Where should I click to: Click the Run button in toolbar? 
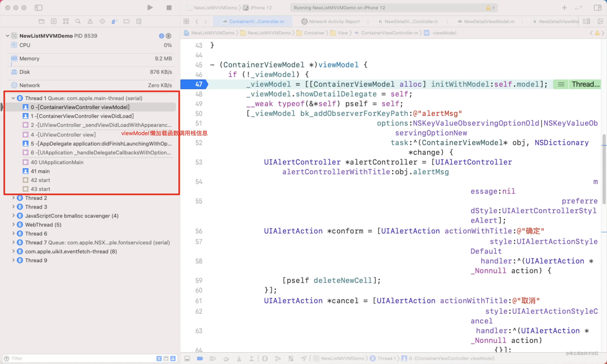(150, 8)
